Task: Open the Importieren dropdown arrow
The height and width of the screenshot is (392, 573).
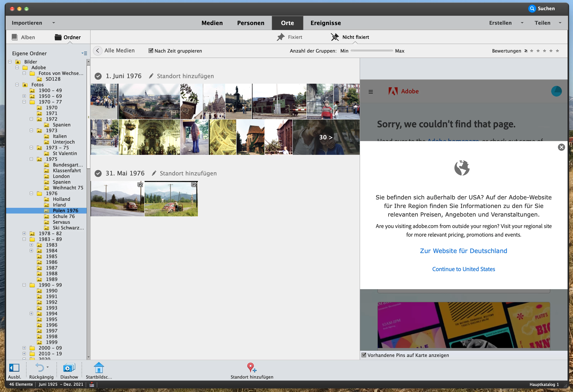Action: click(54, 23)
